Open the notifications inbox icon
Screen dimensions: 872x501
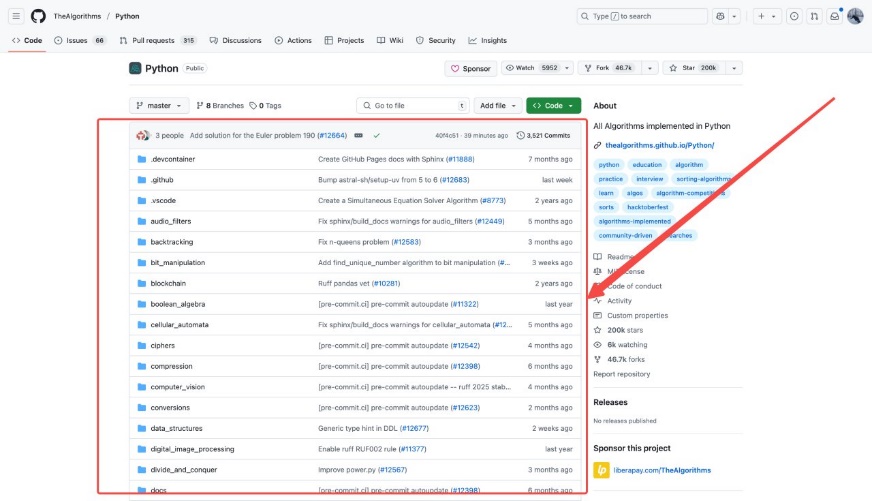(835, 16)
